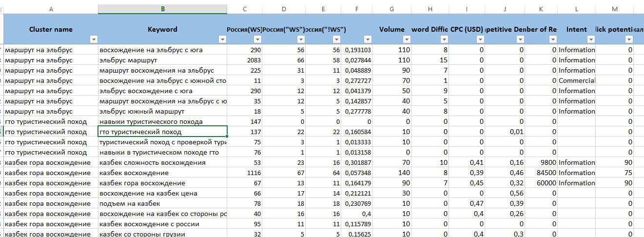Select entire column E by its letter
Image resolution: width=644 pixels, height=237 pixels.
(323, 9)
